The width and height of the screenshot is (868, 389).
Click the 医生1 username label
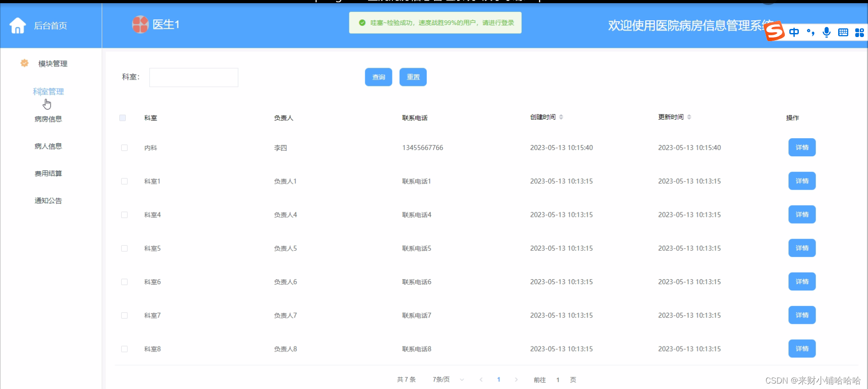(x=166, y=24)
